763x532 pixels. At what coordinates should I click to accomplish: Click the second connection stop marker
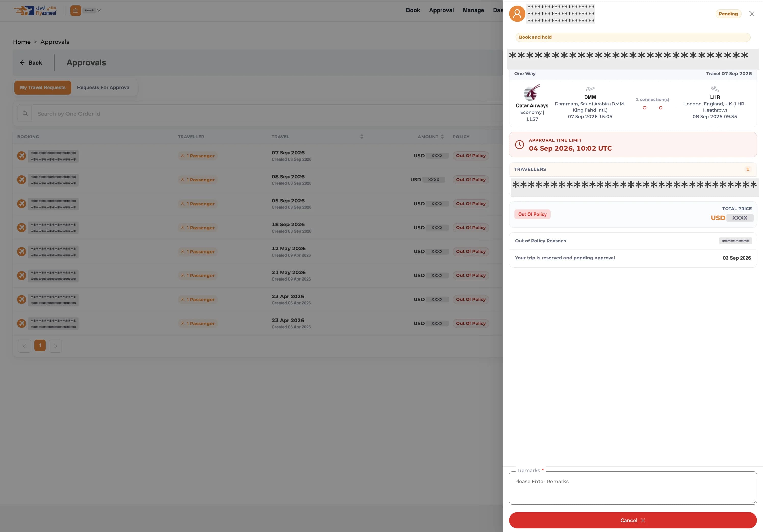click(661, 108)
